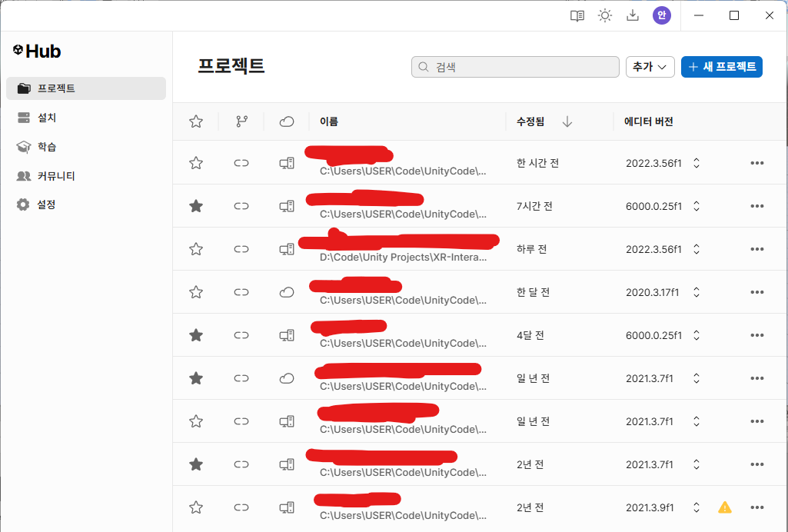
Task: Click local computer icon in 한 시간 전 row
Action: [x=287, y=163]
